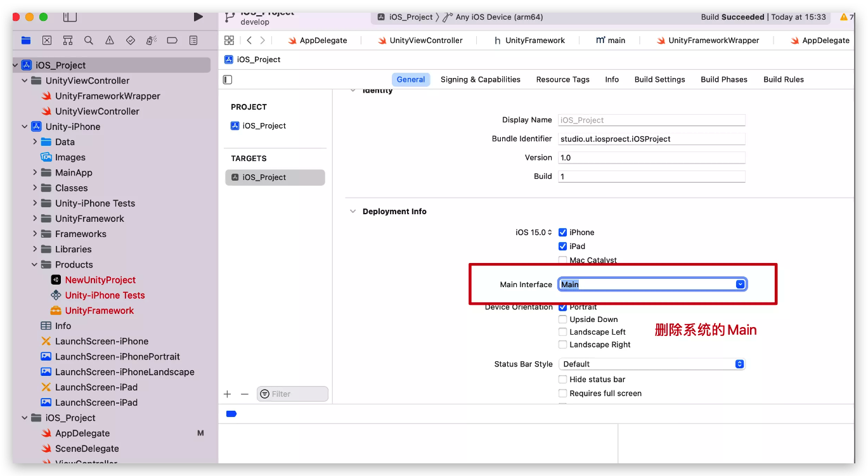
Task: Click the related items grid icon
Action: (x=230, y=40)
